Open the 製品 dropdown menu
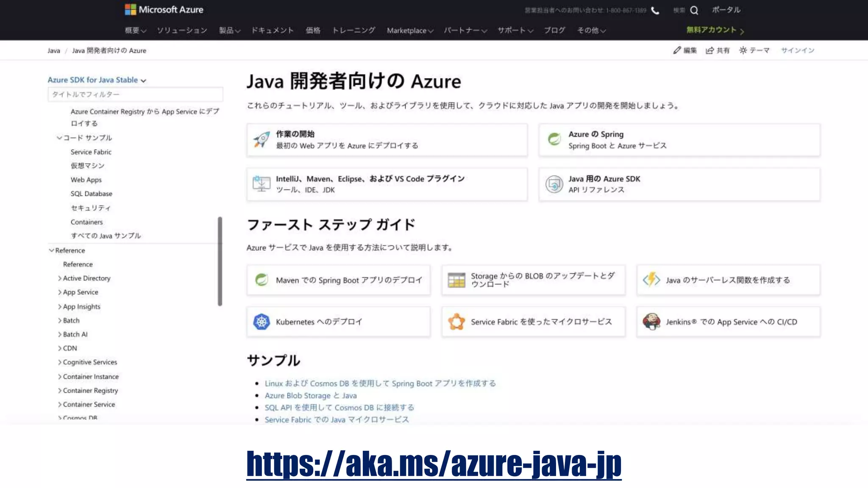This screenshot has width=868, height=488. click(230, 30)
